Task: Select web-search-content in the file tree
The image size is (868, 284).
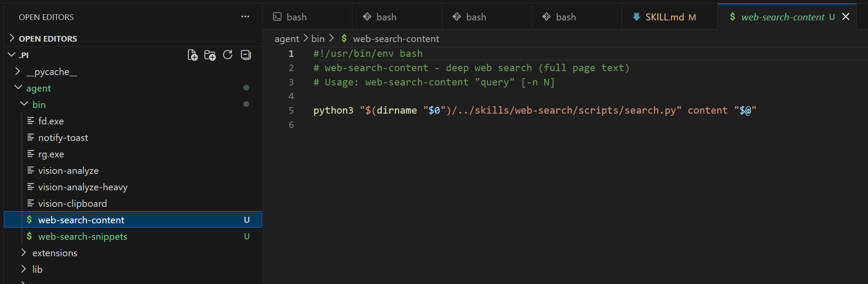Action: [x=133, y=220]
